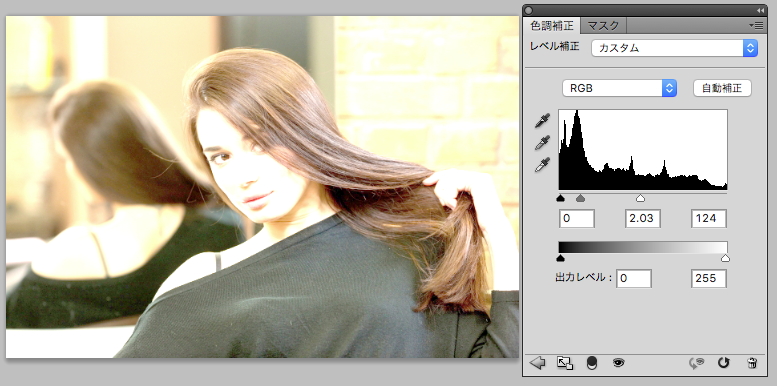
Task: Reset adjustment to defaults icon
Action: 723,363
